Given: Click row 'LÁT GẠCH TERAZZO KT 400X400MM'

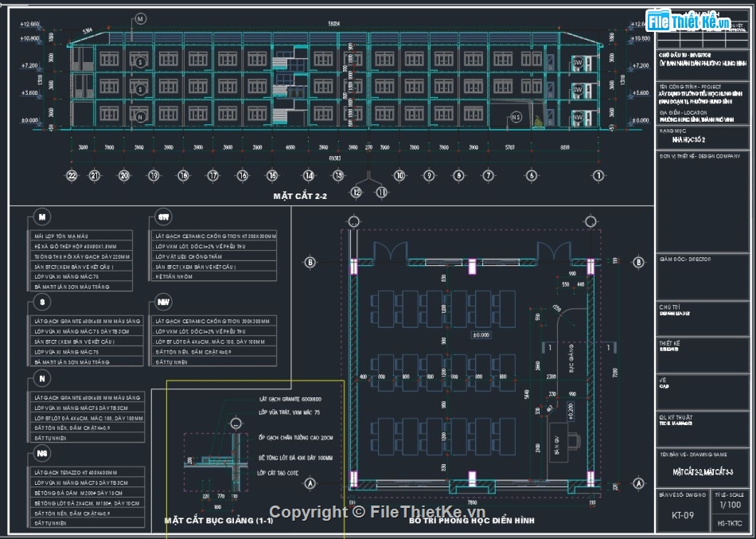Looking at the screenshot, I should coord(87,472).
